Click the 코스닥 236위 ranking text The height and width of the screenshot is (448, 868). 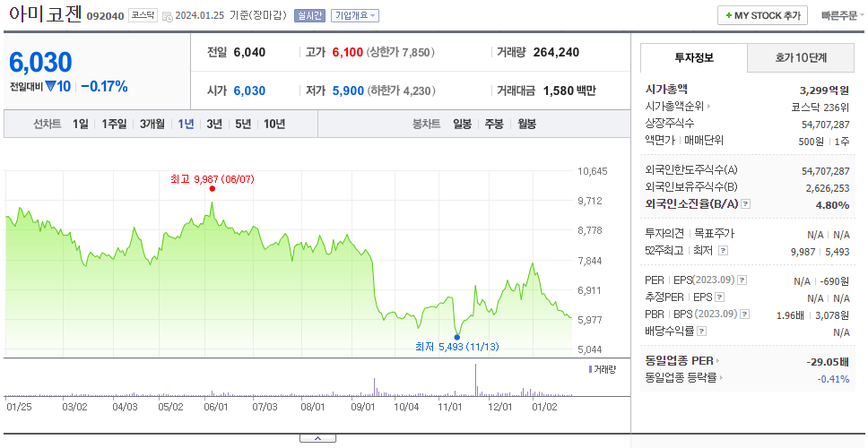[820, 107]
